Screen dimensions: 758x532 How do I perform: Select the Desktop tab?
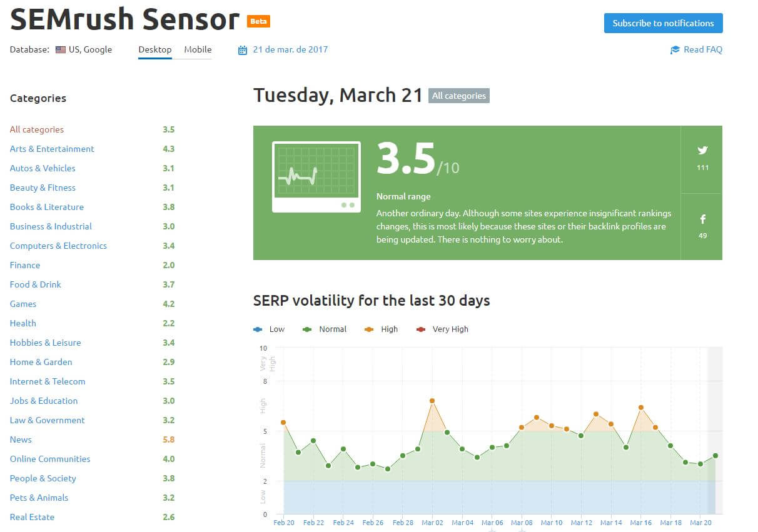pyautogui.click(x=154, y=50)
